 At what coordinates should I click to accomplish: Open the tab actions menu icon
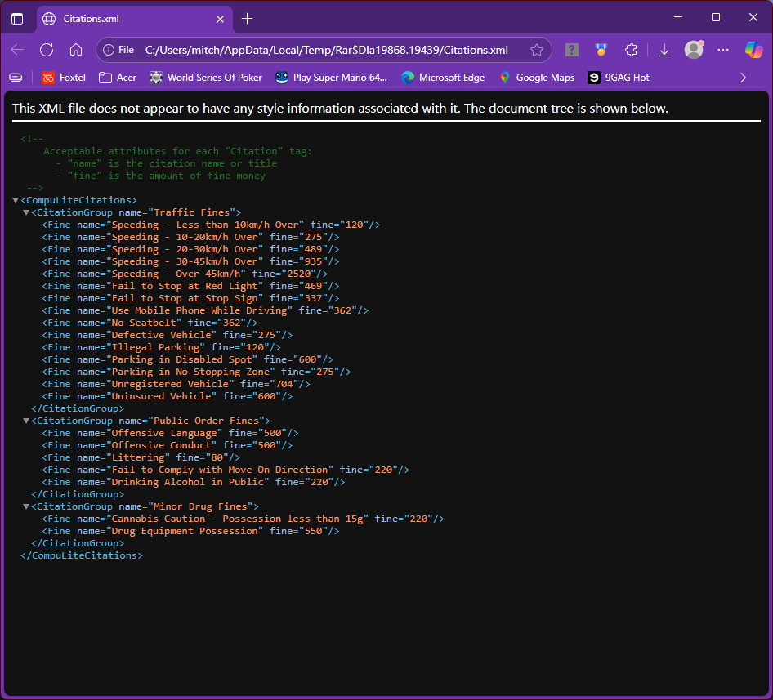click(x=17, y=19)
